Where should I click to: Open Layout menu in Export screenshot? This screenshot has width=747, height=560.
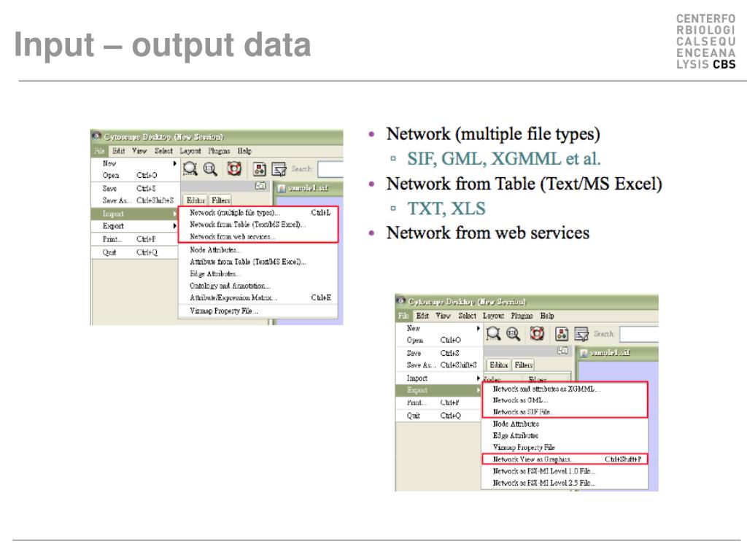494,316
